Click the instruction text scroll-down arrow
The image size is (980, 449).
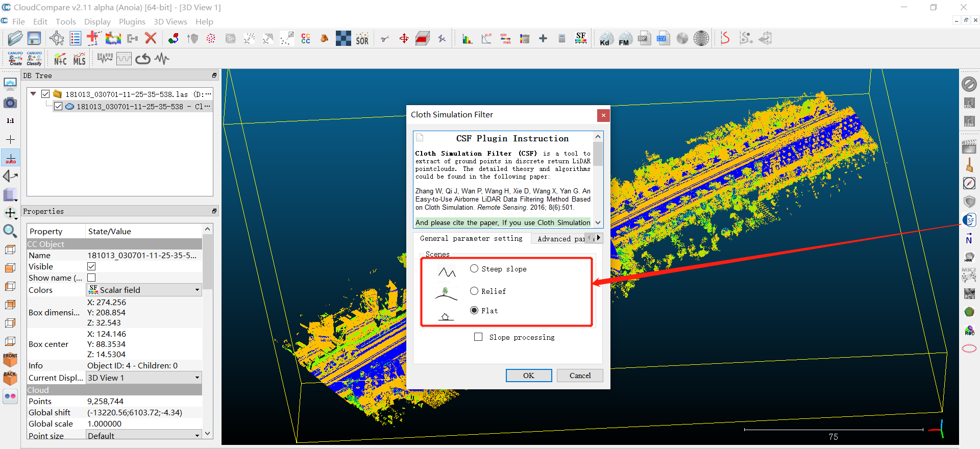598,223
